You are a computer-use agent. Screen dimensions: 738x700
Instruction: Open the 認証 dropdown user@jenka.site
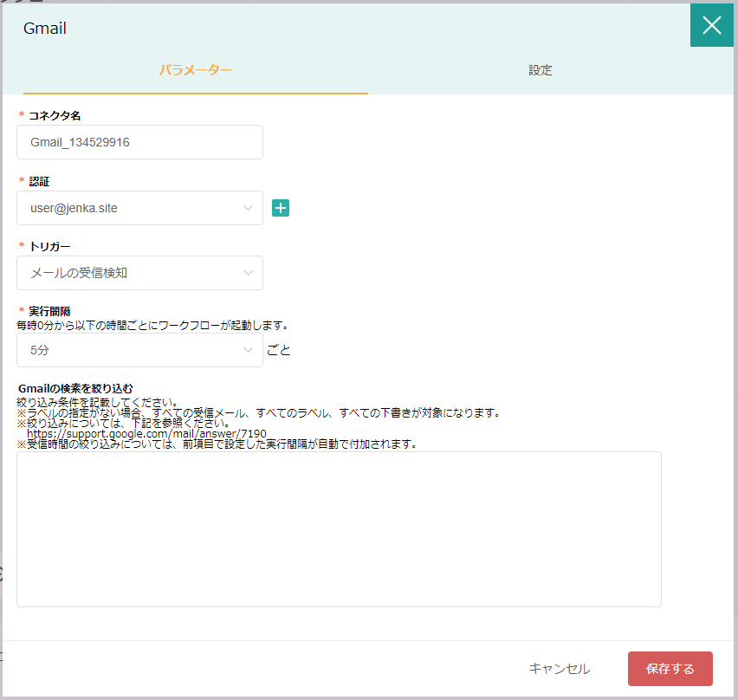[139, 208]
